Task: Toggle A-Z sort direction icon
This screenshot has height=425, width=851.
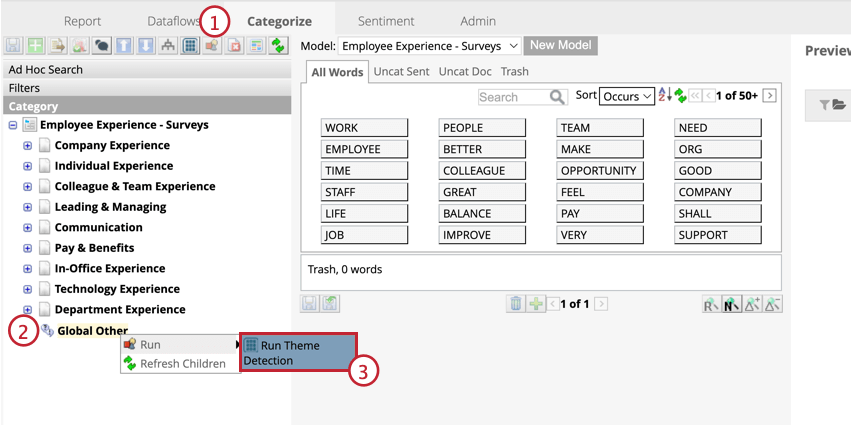Action: [x=665, y=96]
